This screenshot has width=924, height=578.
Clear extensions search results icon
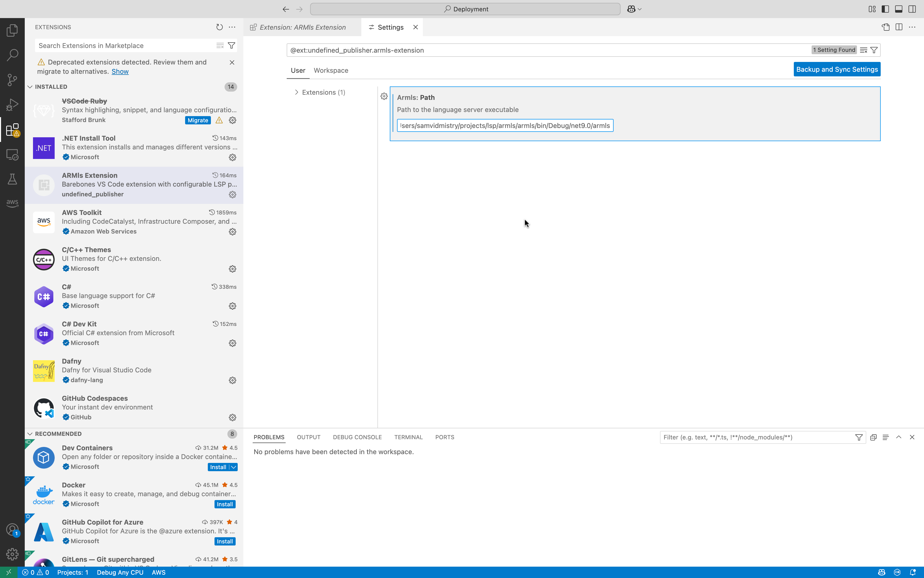point(220,45)
